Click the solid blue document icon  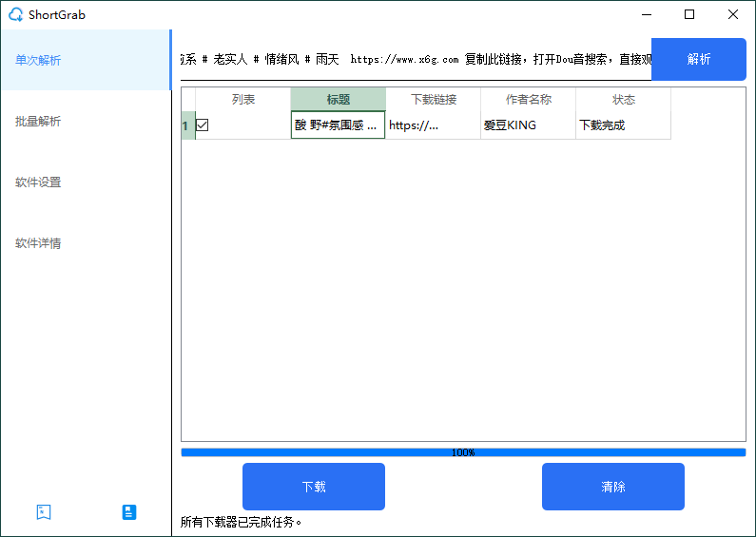(129, 512)
